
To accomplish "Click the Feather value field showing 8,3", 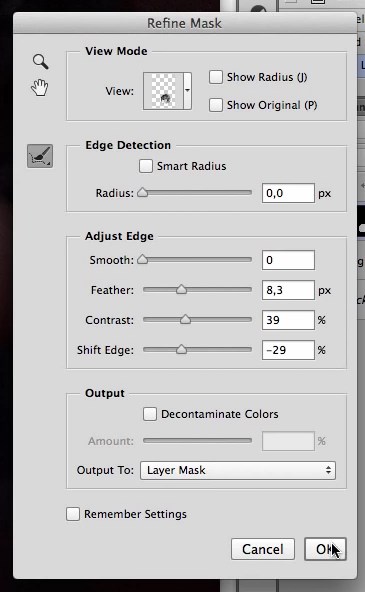I will coord(288,290).
